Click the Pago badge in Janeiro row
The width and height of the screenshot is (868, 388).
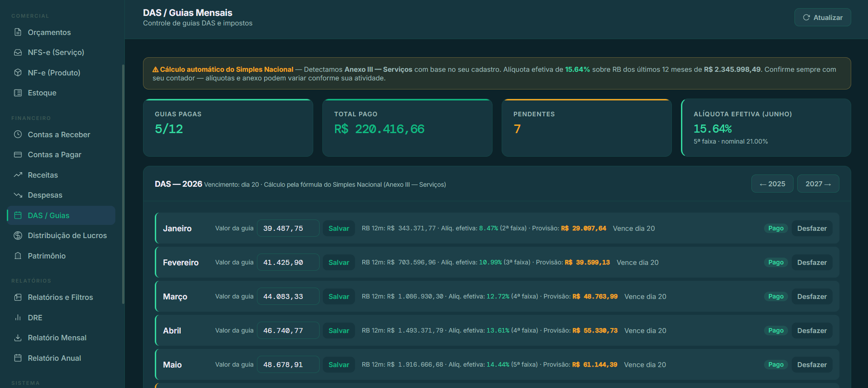pyautogui.click(x=776, y=228)
